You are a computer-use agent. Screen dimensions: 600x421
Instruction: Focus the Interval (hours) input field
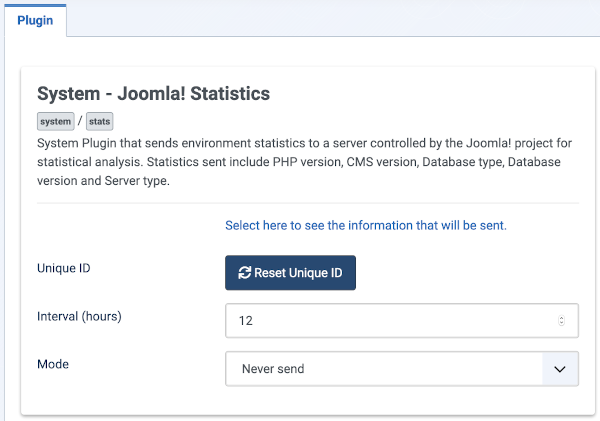point(402,320)
